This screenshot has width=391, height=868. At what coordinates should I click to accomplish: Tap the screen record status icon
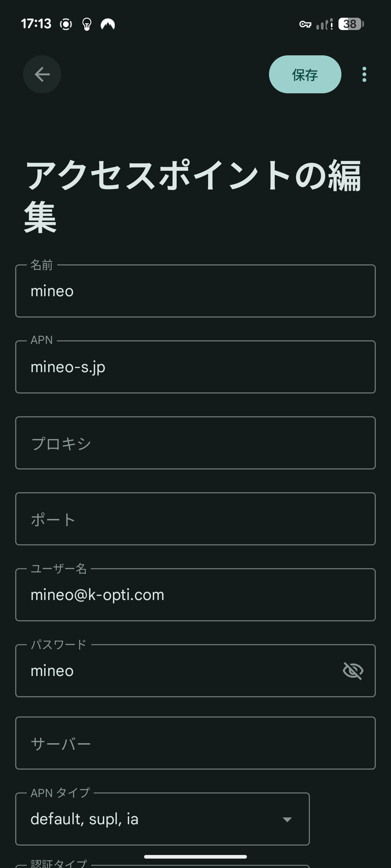point(66,24)
